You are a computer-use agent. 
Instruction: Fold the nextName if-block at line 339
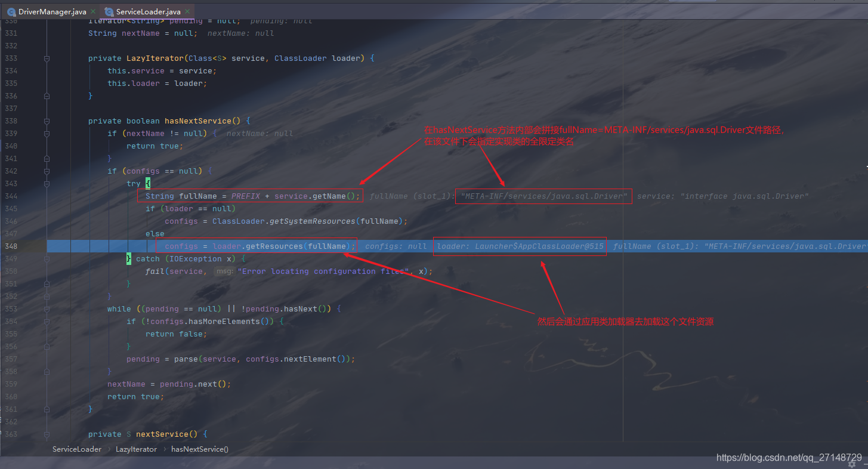point(47,134)
